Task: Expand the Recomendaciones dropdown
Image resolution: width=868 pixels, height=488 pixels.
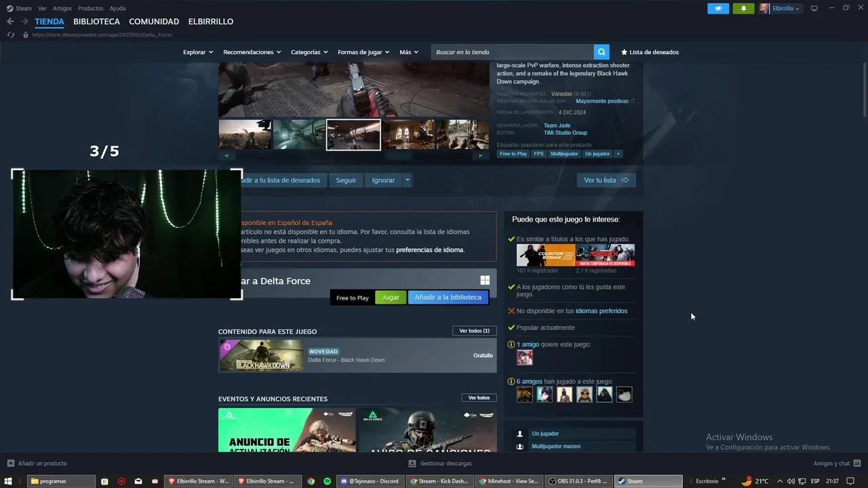Action: pos(252,52)
